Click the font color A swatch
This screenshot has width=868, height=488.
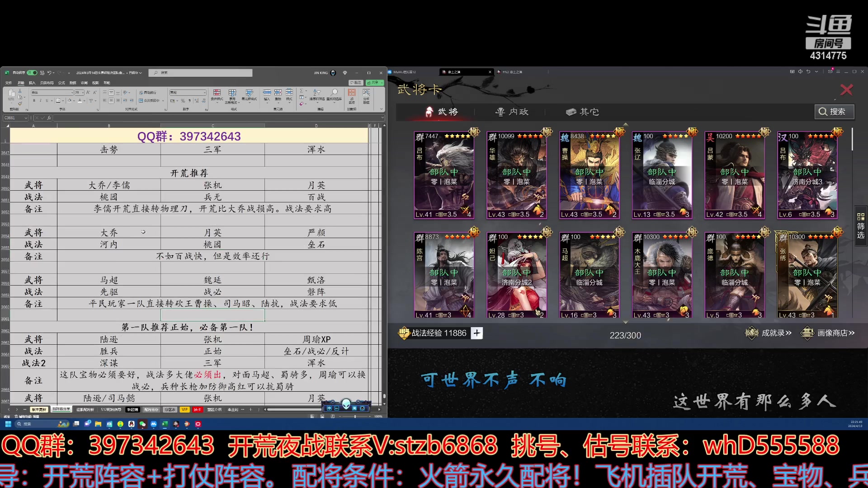pos(80,101)
